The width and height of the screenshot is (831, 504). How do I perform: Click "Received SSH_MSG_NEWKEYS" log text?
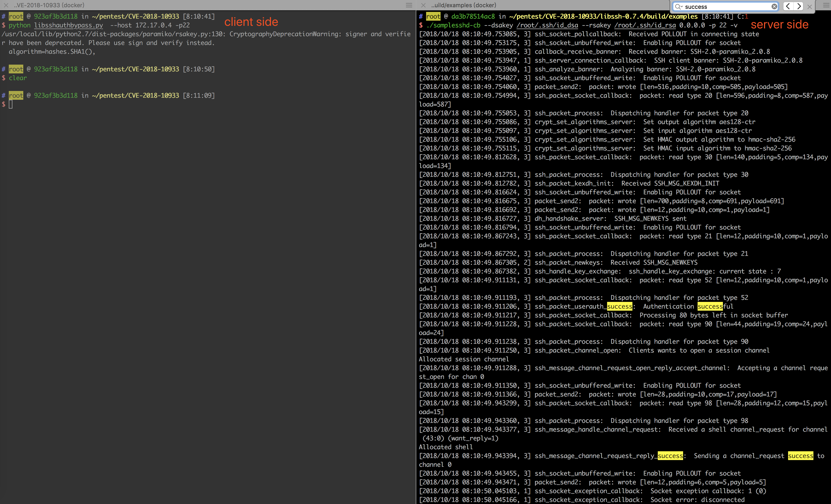click(654, 262)
